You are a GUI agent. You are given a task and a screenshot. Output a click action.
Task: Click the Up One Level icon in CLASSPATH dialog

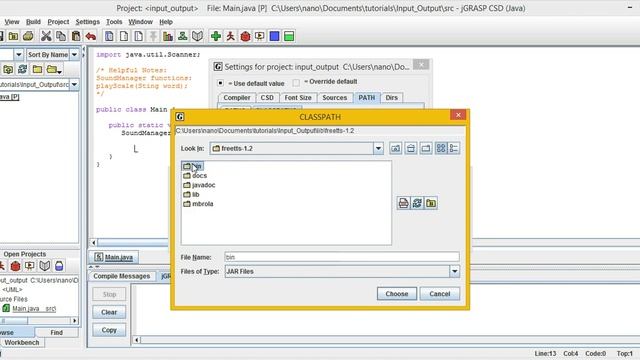click(396, 148)
